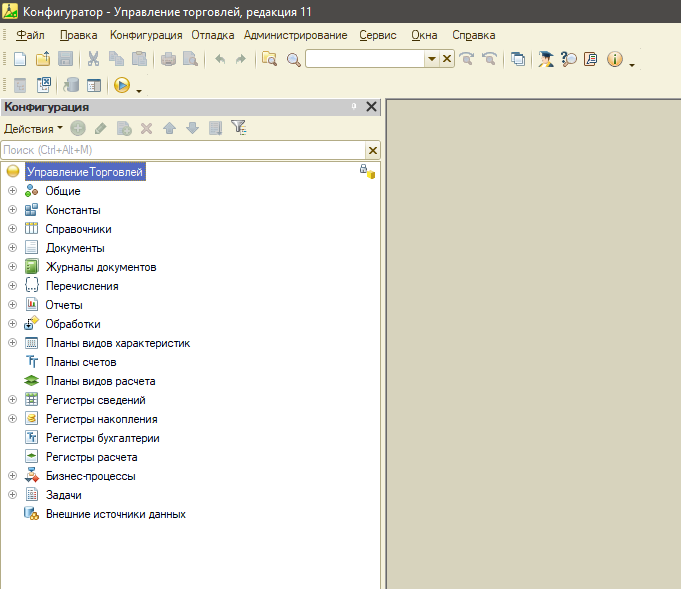Click the Delete X icon in panel toolbar

click(x=146, y=128)
